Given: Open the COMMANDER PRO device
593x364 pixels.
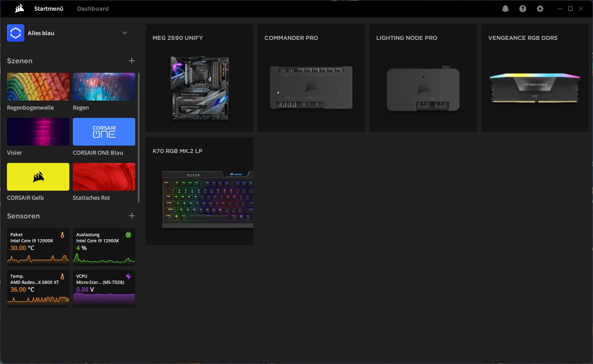Looking at the screenshot, I should coord(311,78).
